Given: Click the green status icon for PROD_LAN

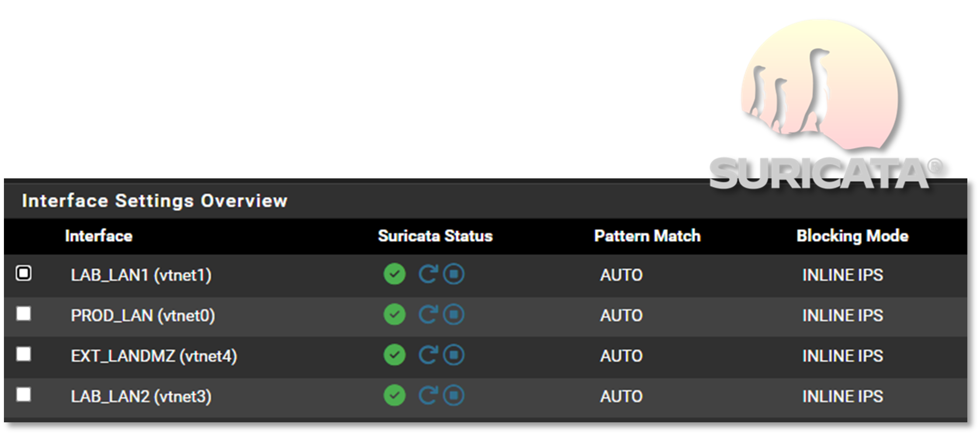Looking at the screenshot, I should coord(395,315).
